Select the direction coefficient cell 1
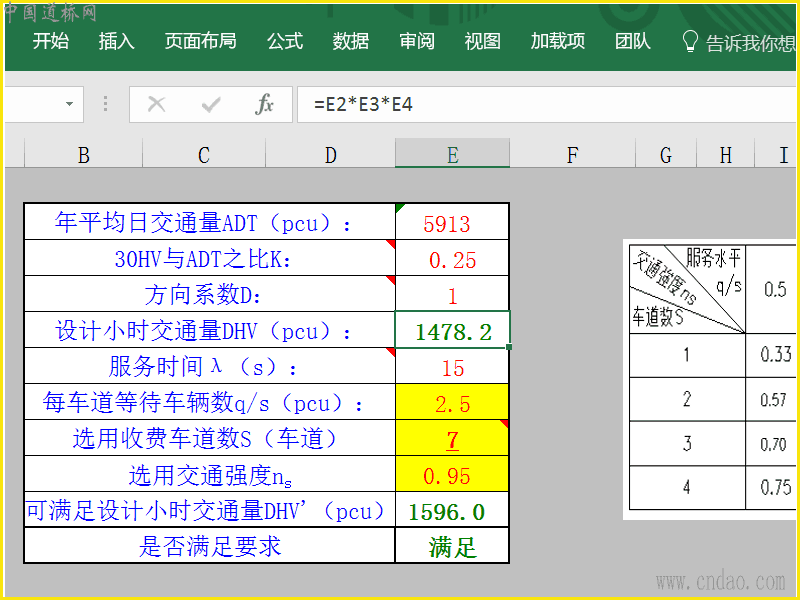The width and height of the screenshot is (800, 600). 452,294
